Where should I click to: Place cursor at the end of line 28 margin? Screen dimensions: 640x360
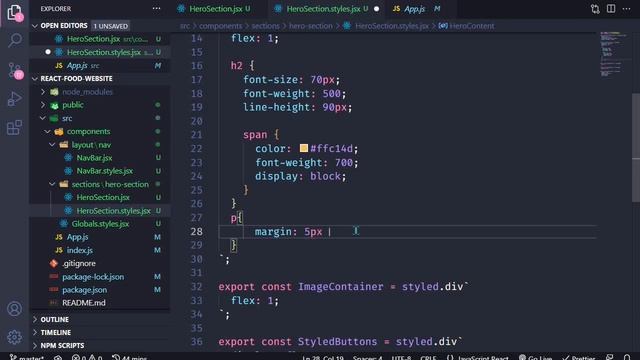(330, 232)
